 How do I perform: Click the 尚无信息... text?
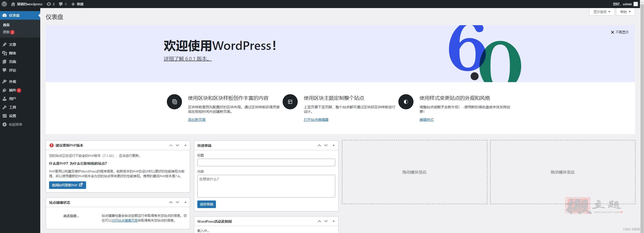click(71, 216)
